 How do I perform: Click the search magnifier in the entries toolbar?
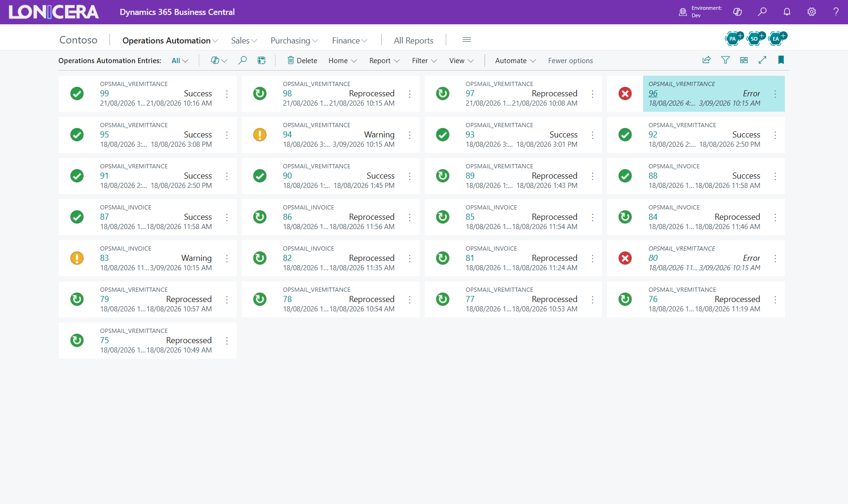242,60
